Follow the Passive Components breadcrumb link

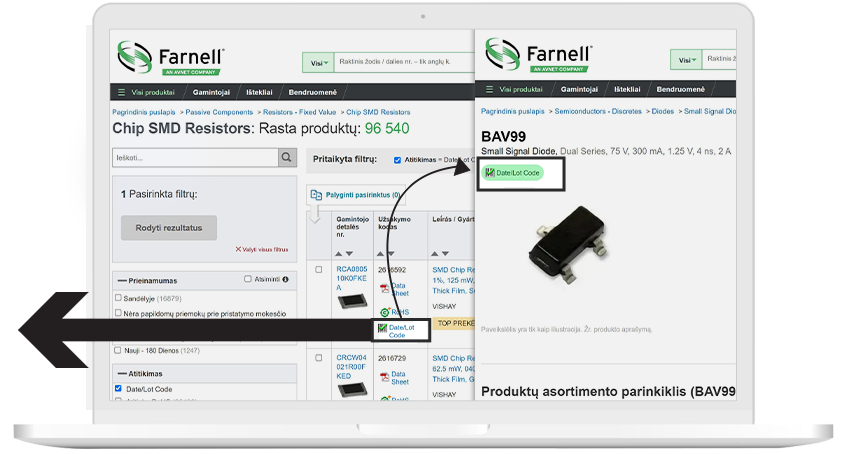click(x=222, y=112)
